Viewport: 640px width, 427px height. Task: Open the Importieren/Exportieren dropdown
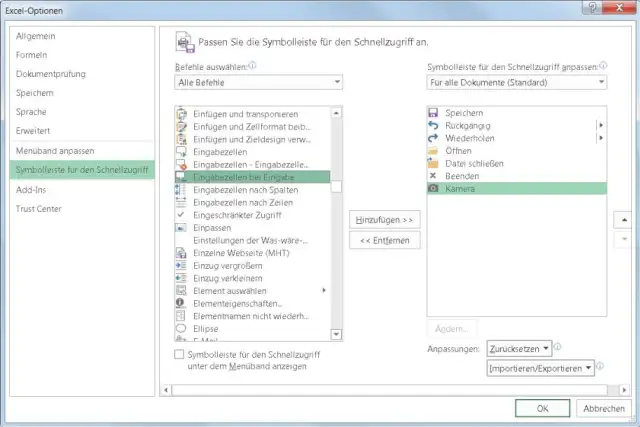coord(540,368)
